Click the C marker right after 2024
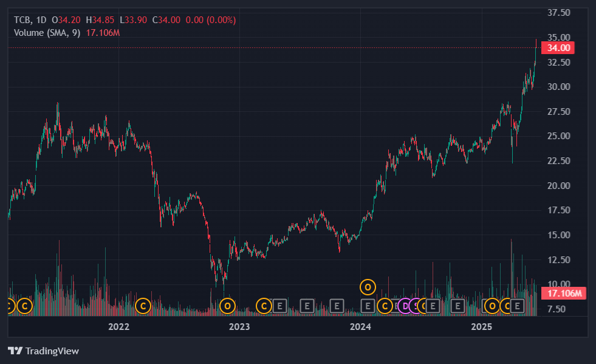The width and height of the screenshot is (596, 364). click(385, 306)
